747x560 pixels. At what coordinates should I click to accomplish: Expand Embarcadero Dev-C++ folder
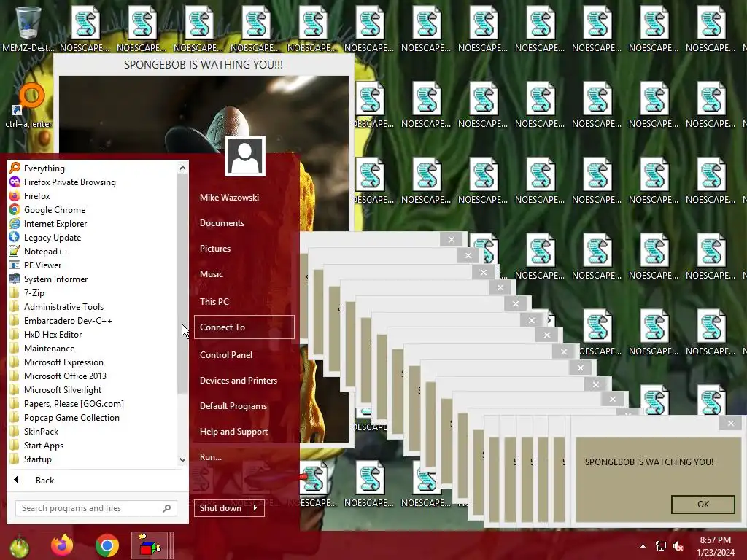[93, 321]
